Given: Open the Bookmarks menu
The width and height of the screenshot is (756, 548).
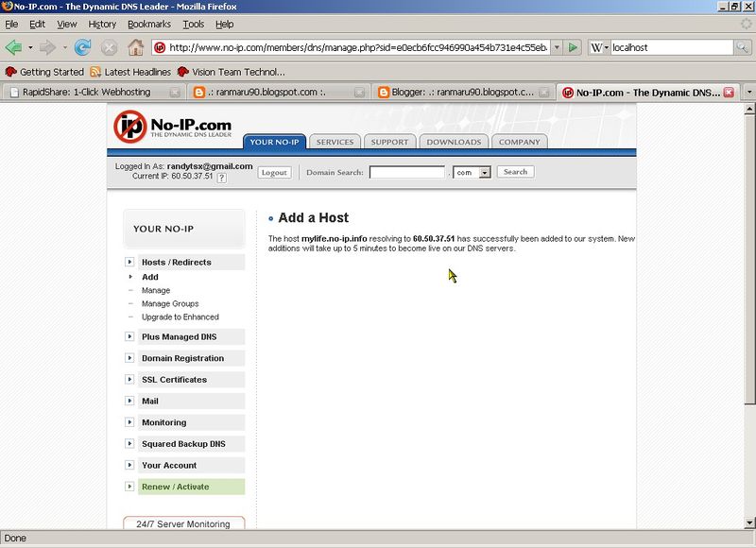Looking at the screenshot, I should pyautogui.click(x=149, y=25).
